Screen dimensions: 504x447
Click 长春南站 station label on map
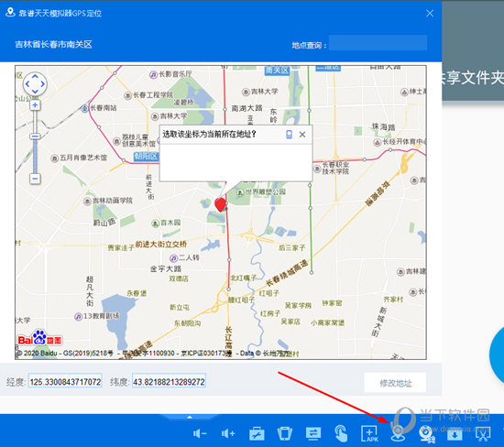tap(104, 108)
